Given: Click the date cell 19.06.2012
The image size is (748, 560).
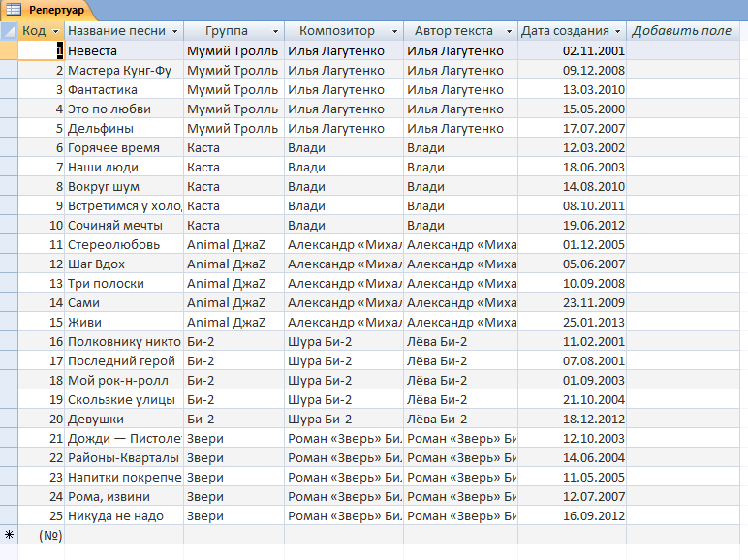Looking at the screenshot, I should (x=572, y=225).
